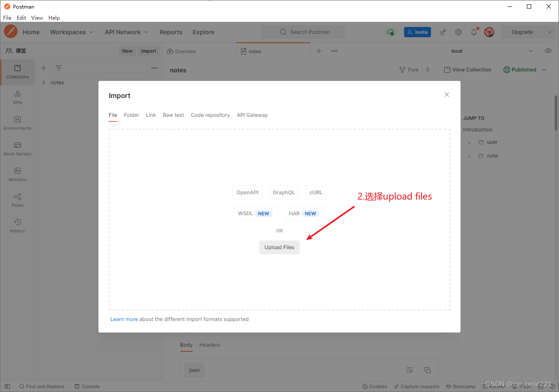Go to Home in top navigation
559x392 pixels.
[x=31, y=32]
